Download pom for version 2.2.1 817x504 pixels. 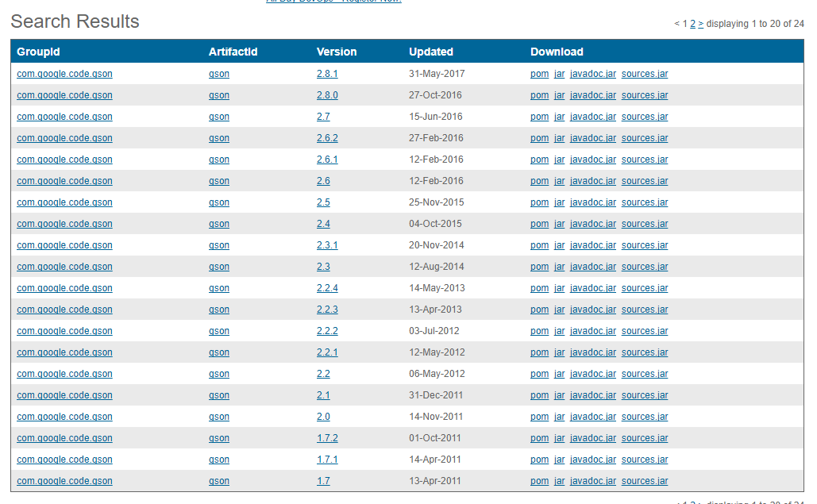539,352
